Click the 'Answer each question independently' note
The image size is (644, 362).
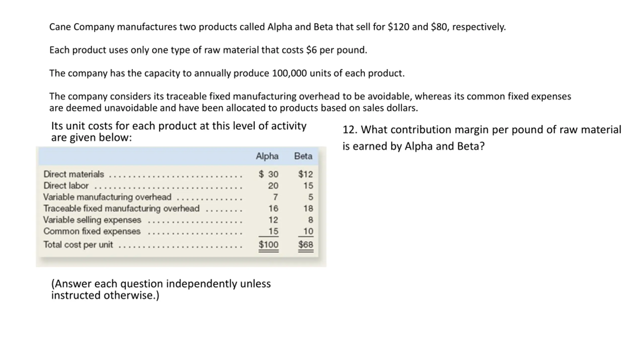(x=161, y=289)
